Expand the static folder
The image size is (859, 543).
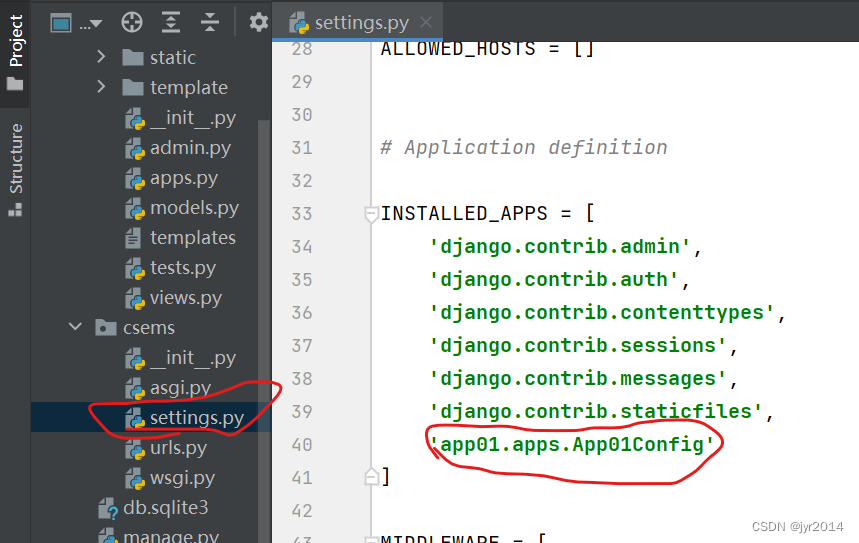point(101,56)
